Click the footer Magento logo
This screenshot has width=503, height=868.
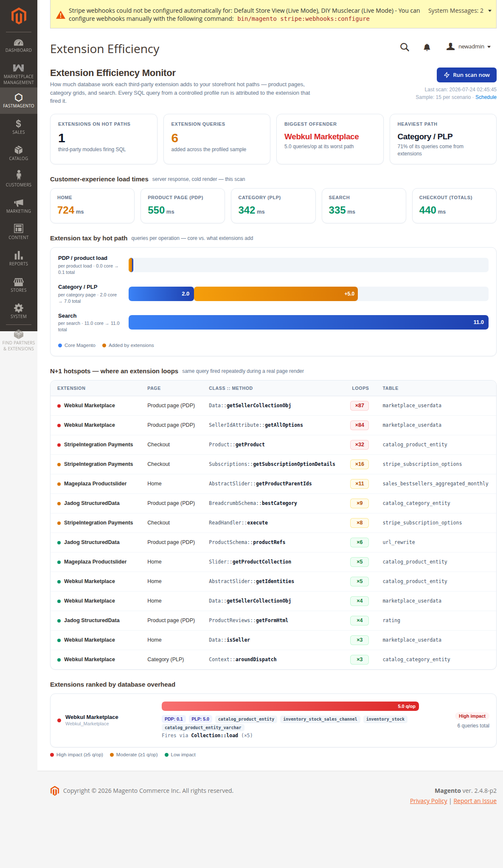tap(55, 791)
